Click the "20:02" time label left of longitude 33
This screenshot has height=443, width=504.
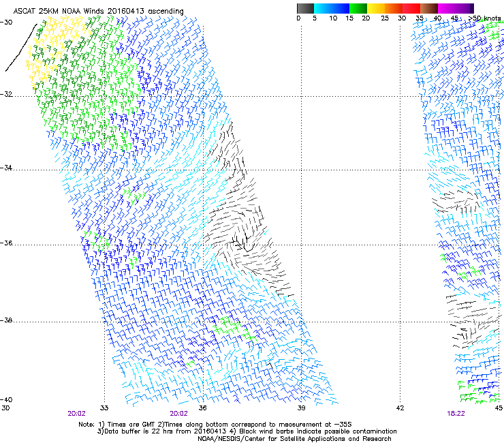click(x=76, y=414)
